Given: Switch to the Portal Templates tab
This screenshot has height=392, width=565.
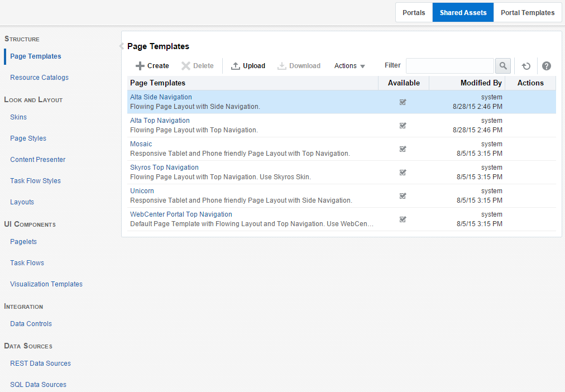Looking at the screenshot, I should point(528,13).
